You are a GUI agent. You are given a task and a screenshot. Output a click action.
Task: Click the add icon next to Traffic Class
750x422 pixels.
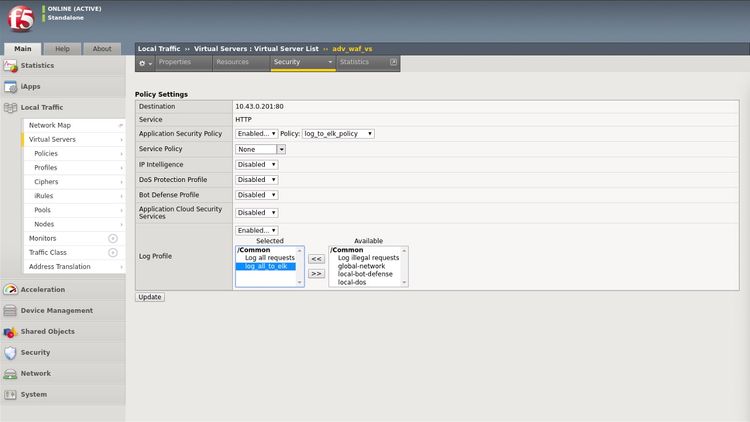(x=112, y=253)
